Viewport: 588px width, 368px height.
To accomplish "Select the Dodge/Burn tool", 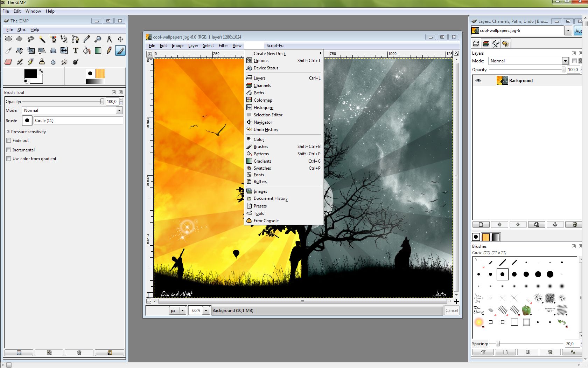I will (x=75, y=62).
